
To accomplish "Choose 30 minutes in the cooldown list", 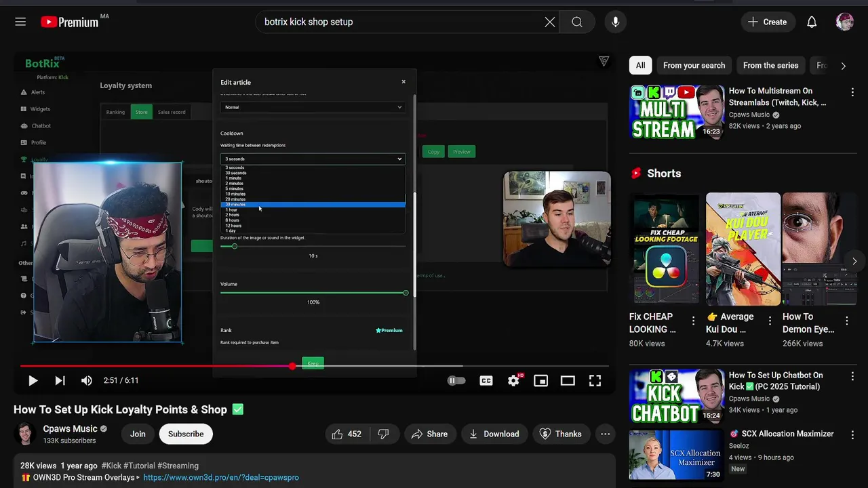I will pos(313,204).
